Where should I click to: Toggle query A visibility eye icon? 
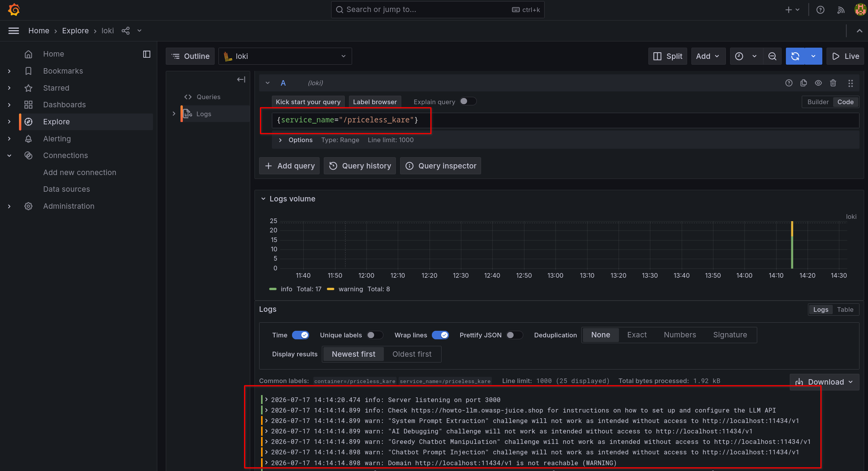point(818,83)
